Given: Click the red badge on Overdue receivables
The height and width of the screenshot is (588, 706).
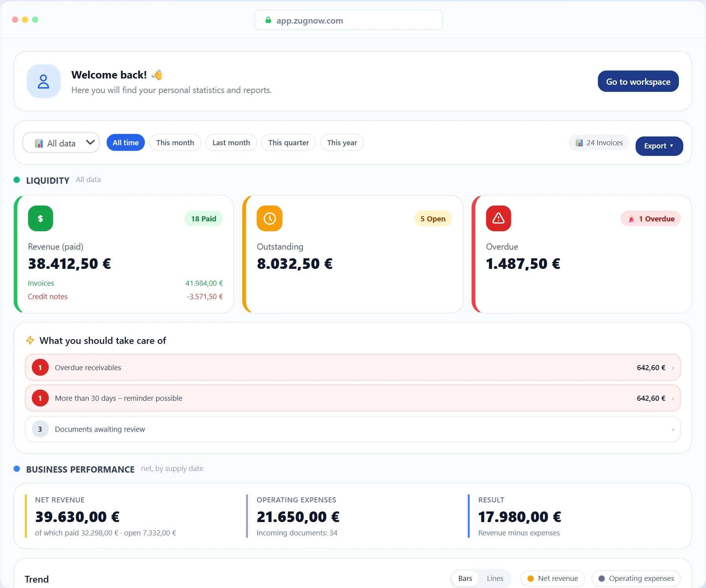Looking at the screenshot, I should point(40,367).
